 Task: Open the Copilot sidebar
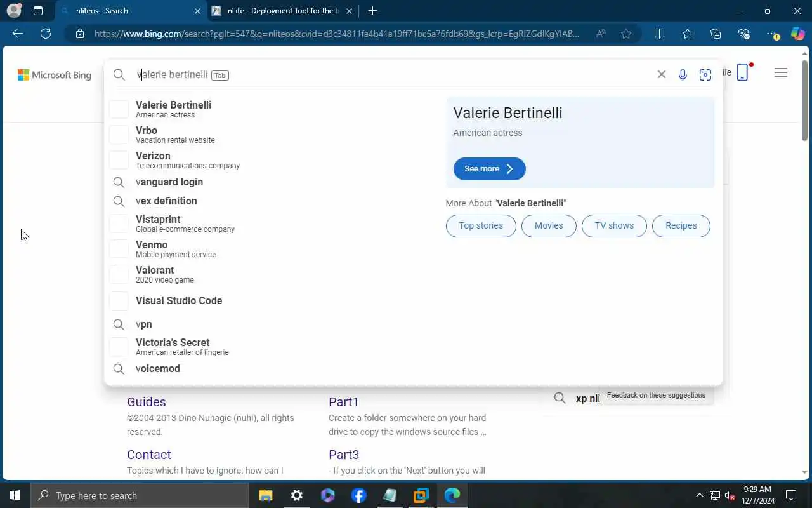pyautogui.click(x=798, y=34)
